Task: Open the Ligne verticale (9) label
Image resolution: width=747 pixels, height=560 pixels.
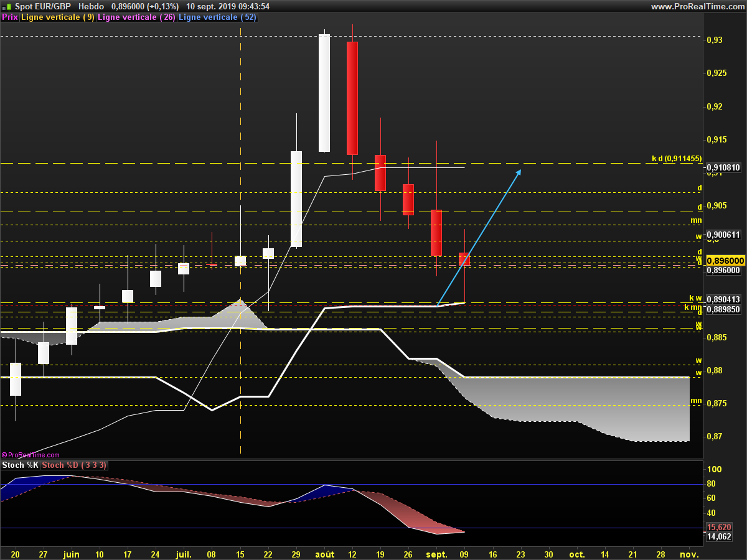Action: pos(58,17)
